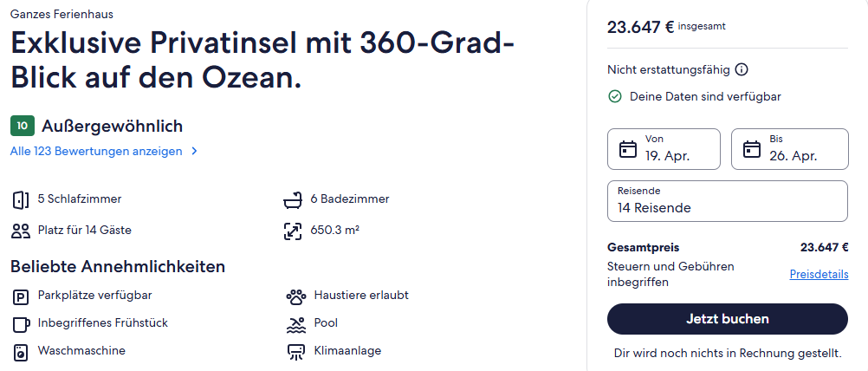This screenshot has width=868, height=371.
Task: Click the guests icon for 14 Gäste
Action: (21, 231)
